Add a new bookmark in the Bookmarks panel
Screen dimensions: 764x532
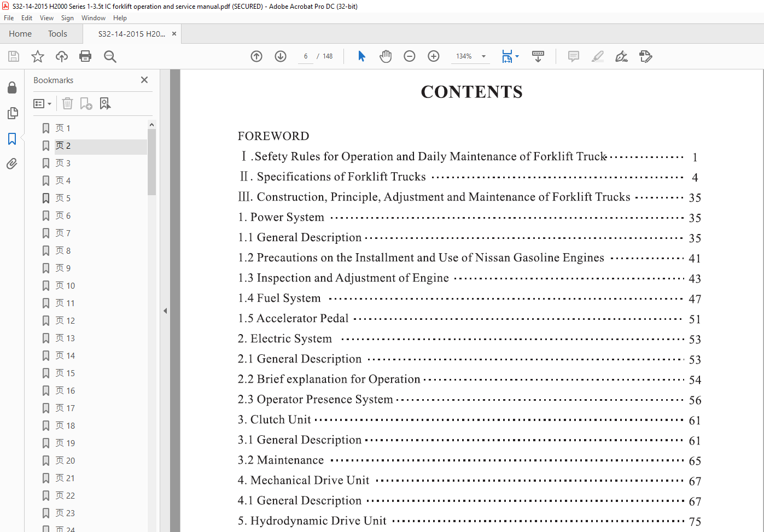[86, 103]
